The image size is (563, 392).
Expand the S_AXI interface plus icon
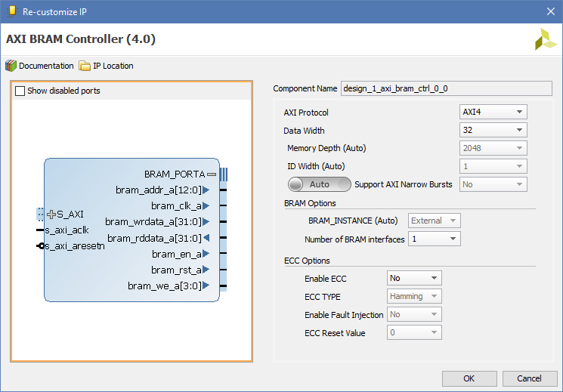(x=51, y=215)
